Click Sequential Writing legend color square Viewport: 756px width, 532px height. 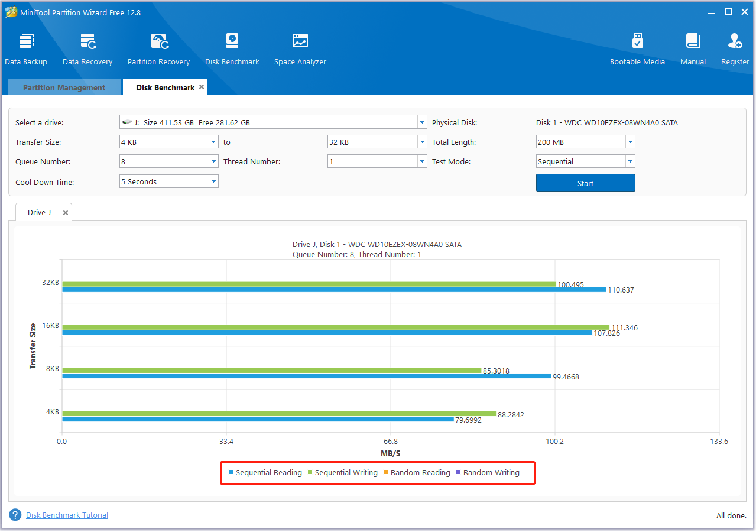pyautogui.click(x=310, y=472)
